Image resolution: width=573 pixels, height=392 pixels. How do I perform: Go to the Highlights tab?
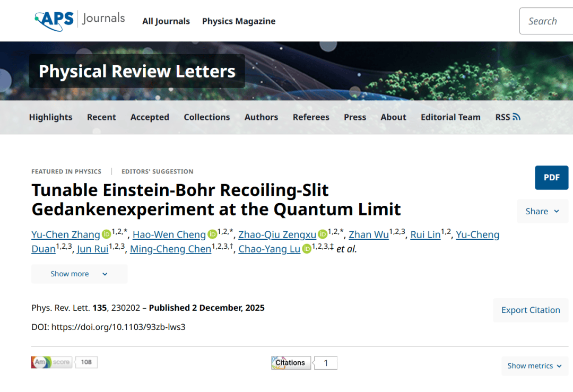pos(50,117)
